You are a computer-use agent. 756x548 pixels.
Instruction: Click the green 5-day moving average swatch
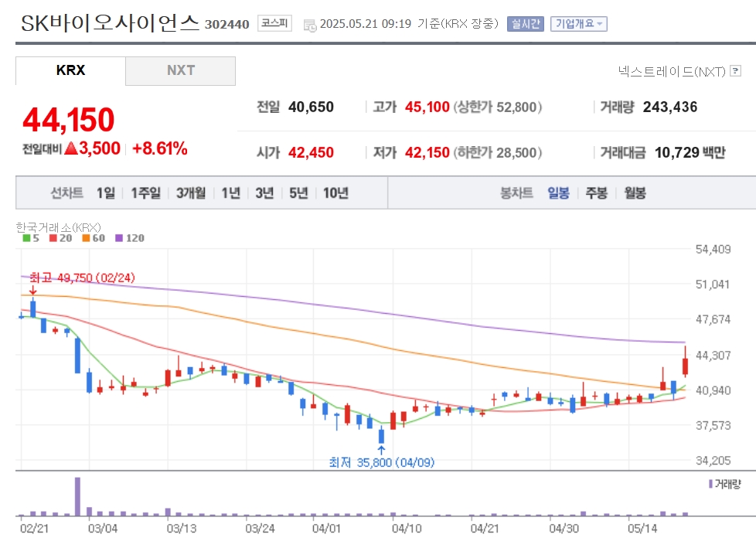click(x=26, y=238)
